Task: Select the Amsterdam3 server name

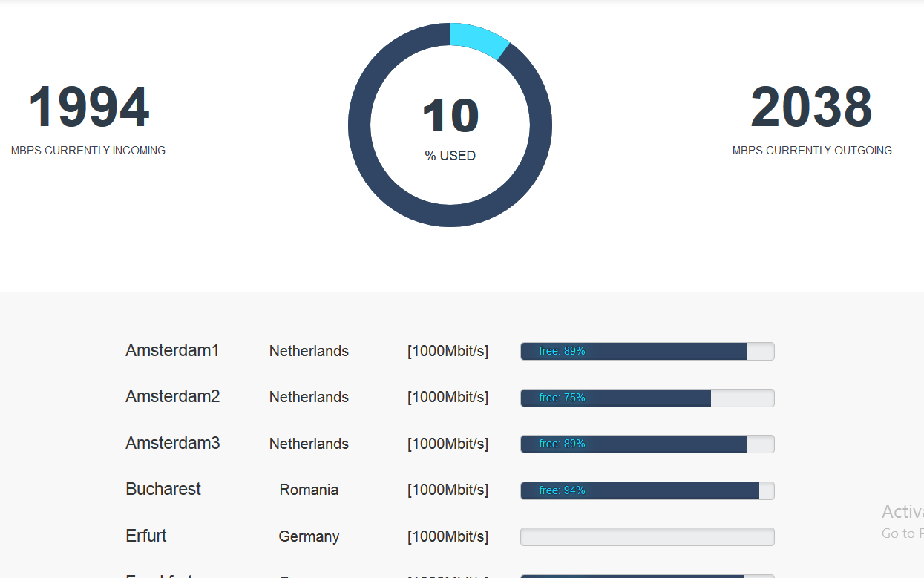Action: point(172,443)
